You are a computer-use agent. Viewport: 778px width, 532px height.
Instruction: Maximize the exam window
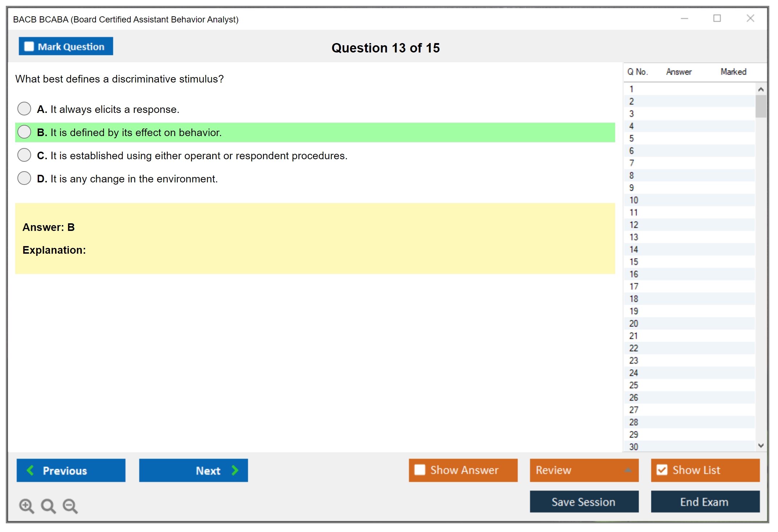point(717,18)
